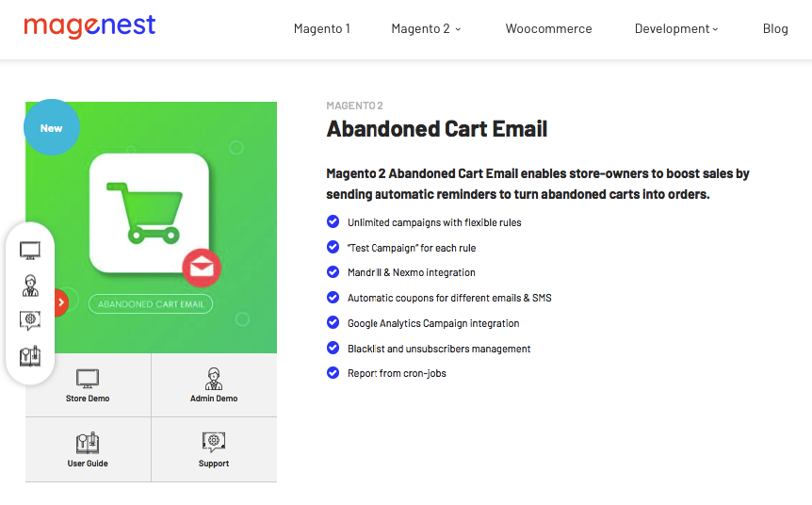Click checkmark beside Mandrill & Nexmo integration
812x505 pixels.
pyautogui.click(x=333, y=272)
